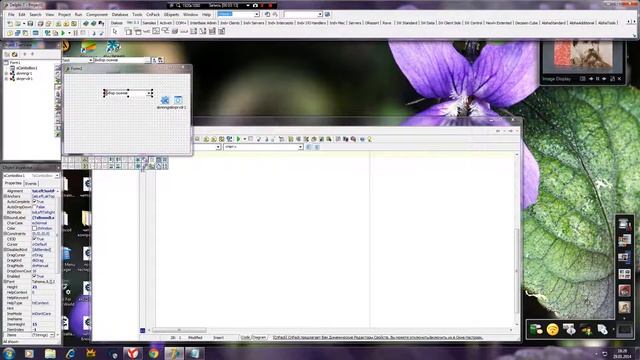640x360 pixels.
Task: Click the View Form toolbar icon
Action: point(18,33)
